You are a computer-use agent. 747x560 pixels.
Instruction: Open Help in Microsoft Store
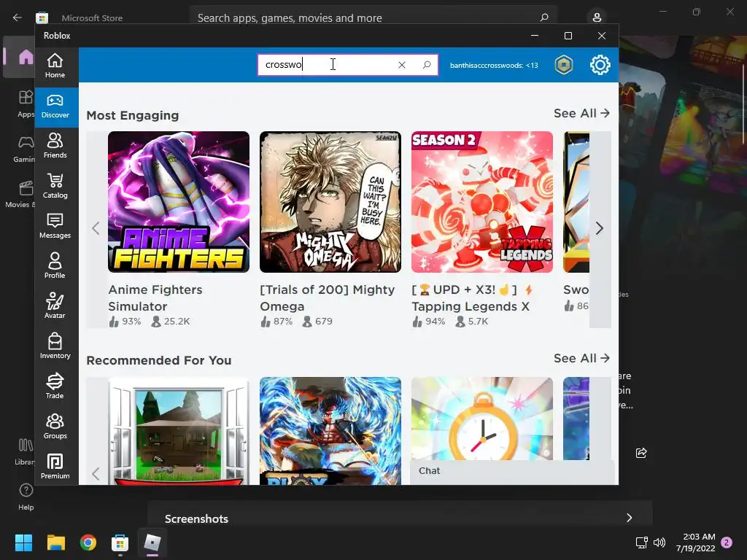pyautogui.click(x=26, y=497)
